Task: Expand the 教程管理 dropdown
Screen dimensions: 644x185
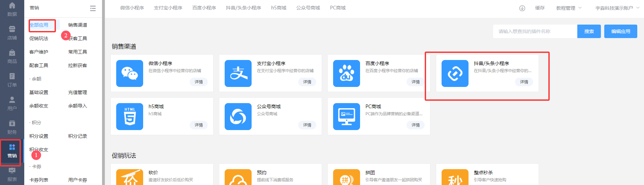Action: (569, 8)
